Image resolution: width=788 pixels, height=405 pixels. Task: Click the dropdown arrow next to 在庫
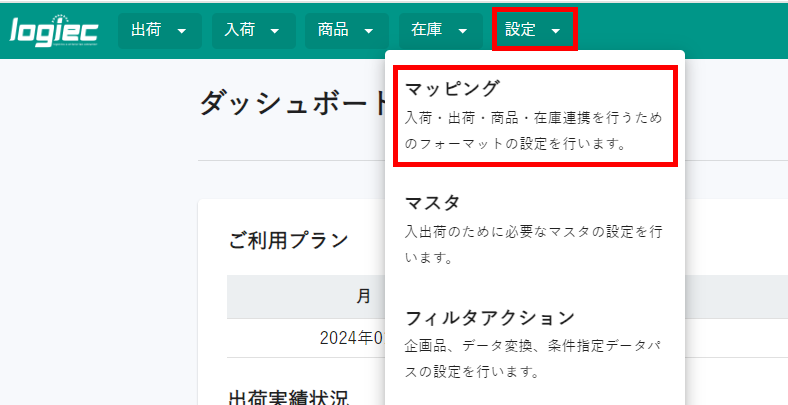[x=462, y=31]
